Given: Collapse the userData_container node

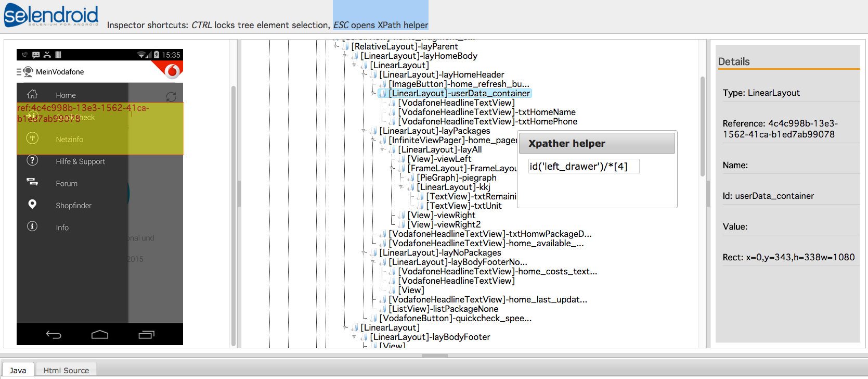Looking at the screenshot, I should pos(373,93).
